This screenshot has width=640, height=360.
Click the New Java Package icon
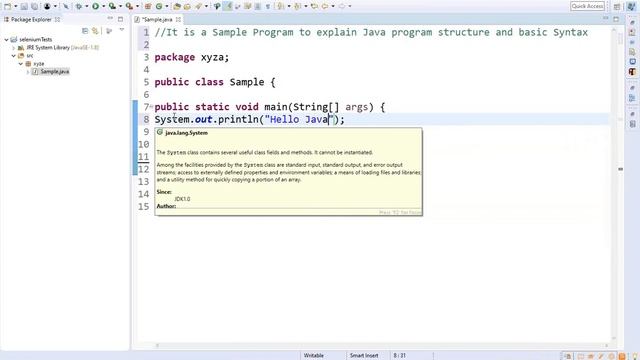click(148, 6)
